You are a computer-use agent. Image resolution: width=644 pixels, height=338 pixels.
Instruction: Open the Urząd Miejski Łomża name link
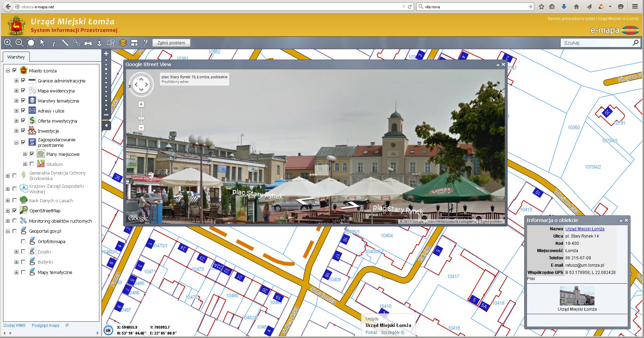585,229
